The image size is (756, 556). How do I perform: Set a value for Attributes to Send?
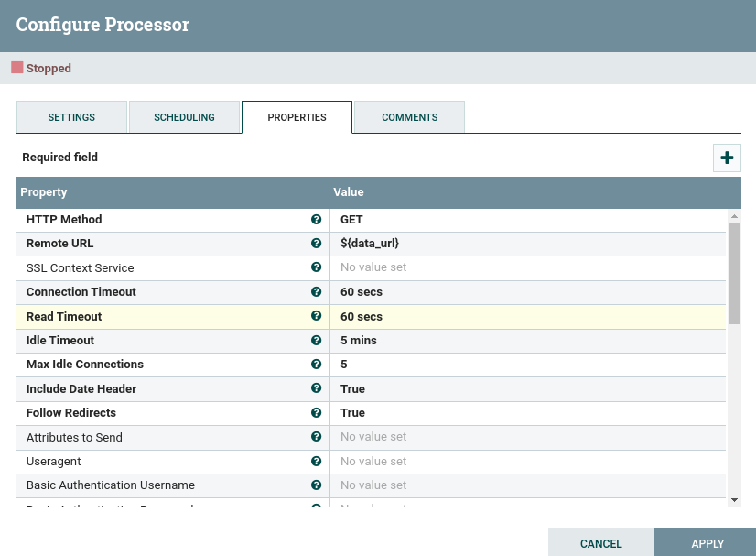tap(486, 437)
